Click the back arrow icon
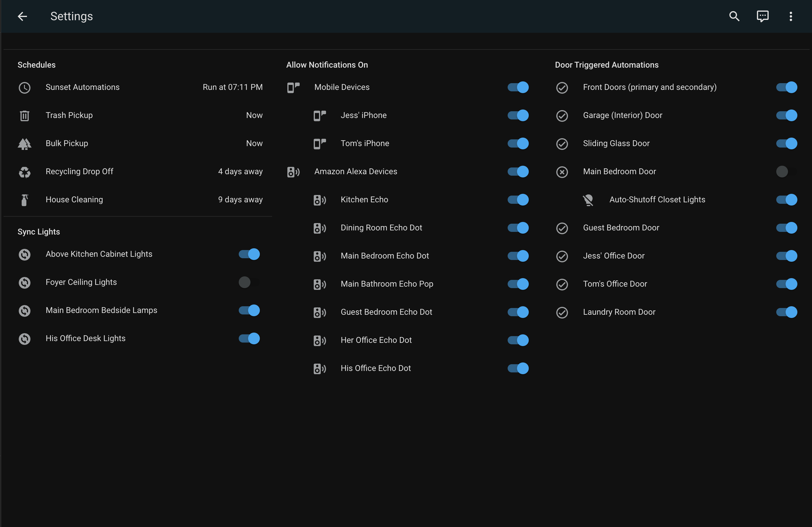 (x=23, y=16)
